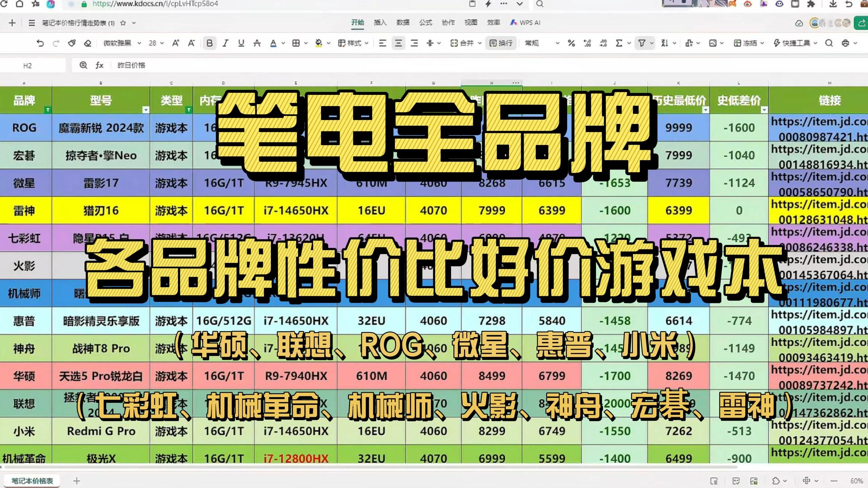Click the borders grid icon
The width and height of the screenshot is (868, 488).
point(296,43)
